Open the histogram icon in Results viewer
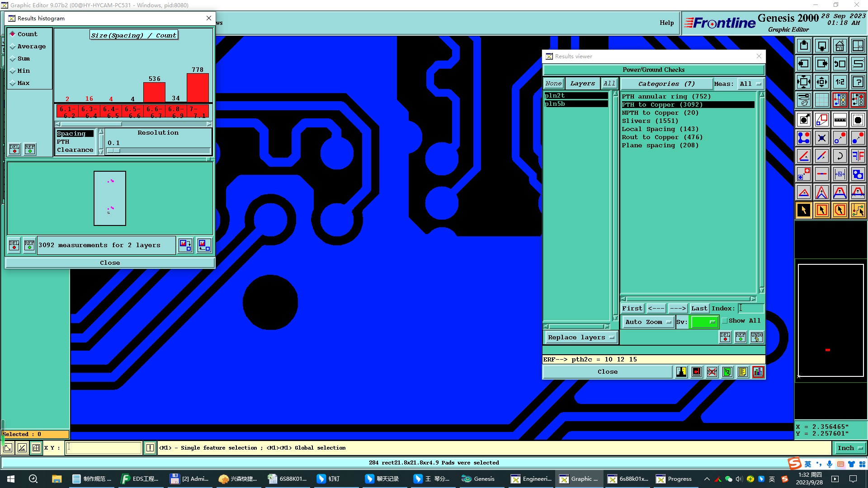The height and width of the screenshot is (488, 868). 758,372
